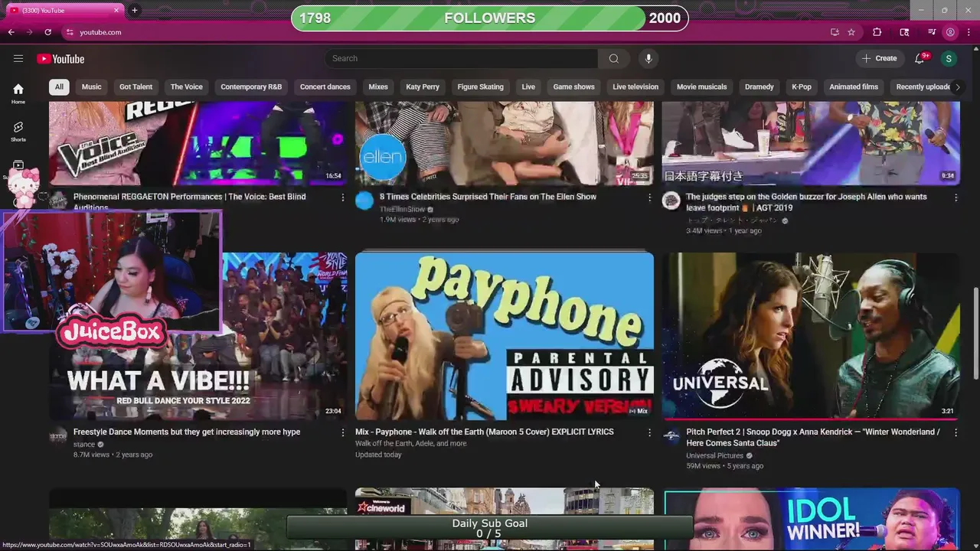Screen dimensions: 980x551
Task: Click the search magnifier button
Action: coord(613,58)
